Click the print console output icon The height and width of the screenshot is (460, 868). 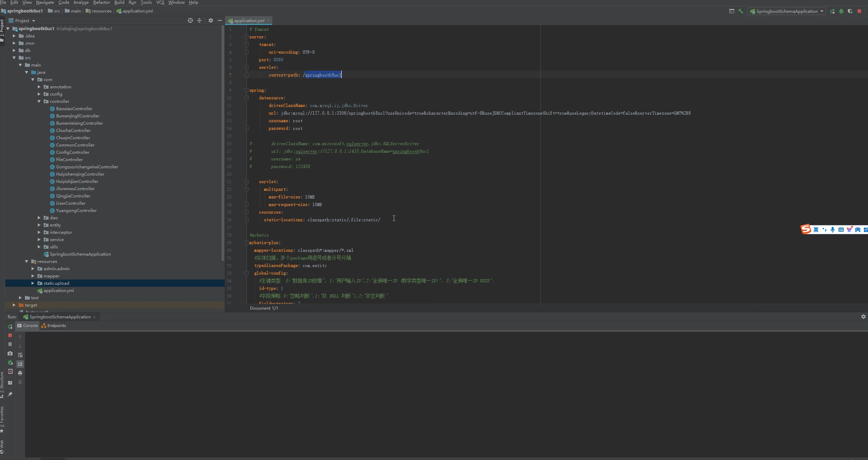point(20,373)
